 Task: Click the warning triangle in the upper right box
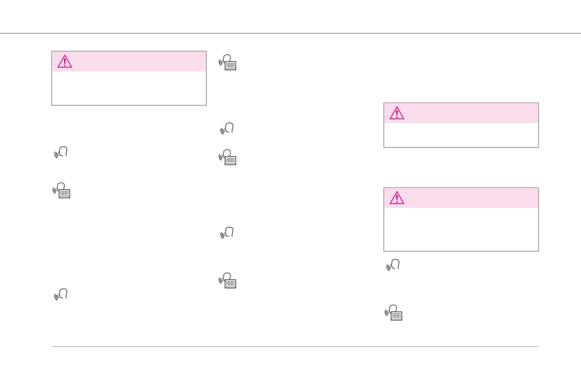coord(397,113)
